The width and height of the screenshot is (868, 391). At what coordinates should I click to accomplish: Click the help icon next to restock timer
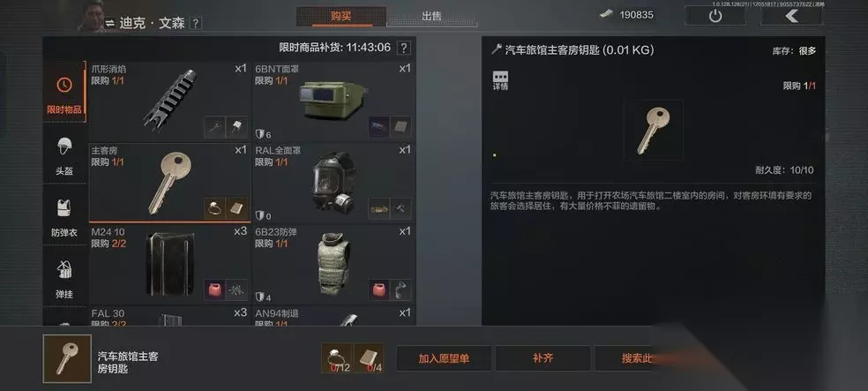(x=405, y=48)
